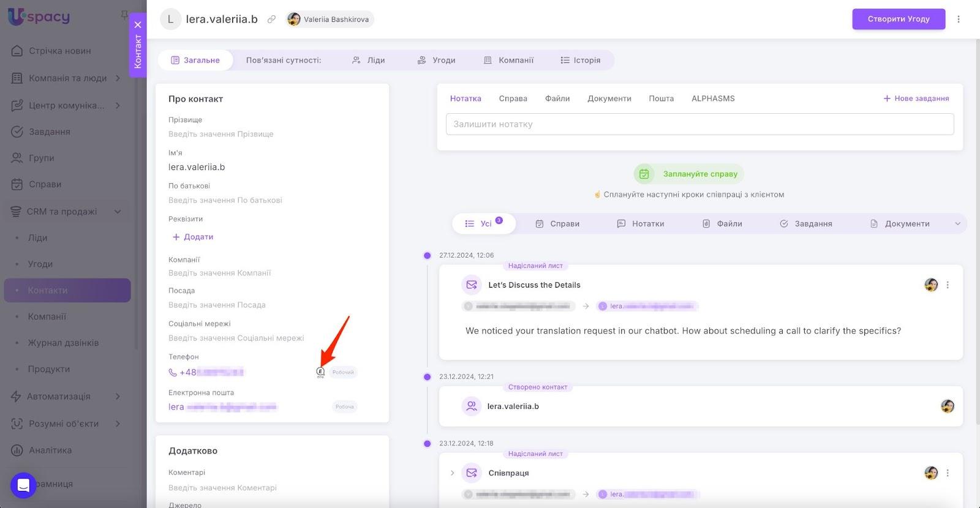Viewport: 980px width, 508px height.
Task: Close the Контакт panel with the X
Action: click(x=138, y=24)
